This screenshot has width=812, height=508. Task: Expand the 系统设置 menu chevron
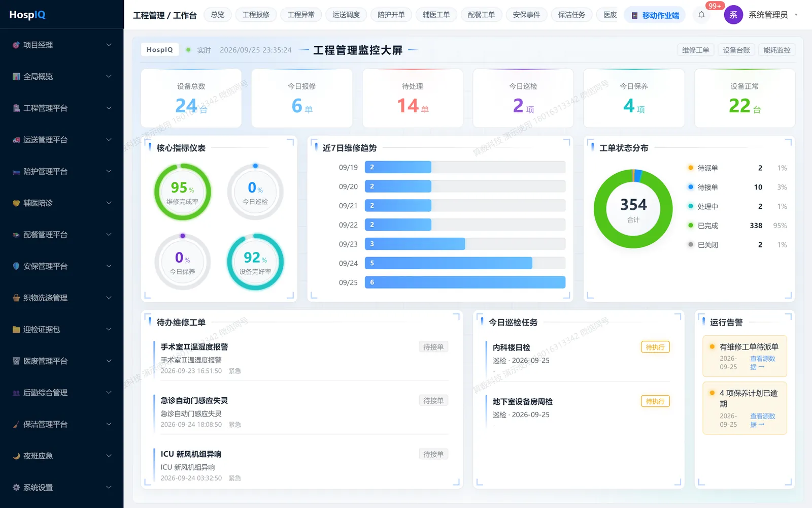pos(109,487)
